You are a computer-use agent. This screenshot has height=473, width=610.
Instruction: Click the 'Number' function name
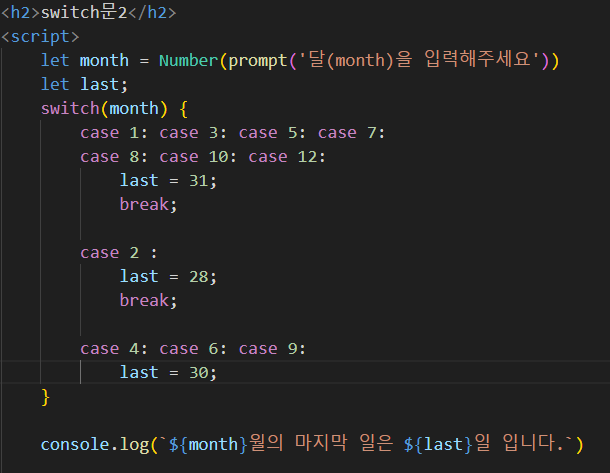click(x=188, y=60)
